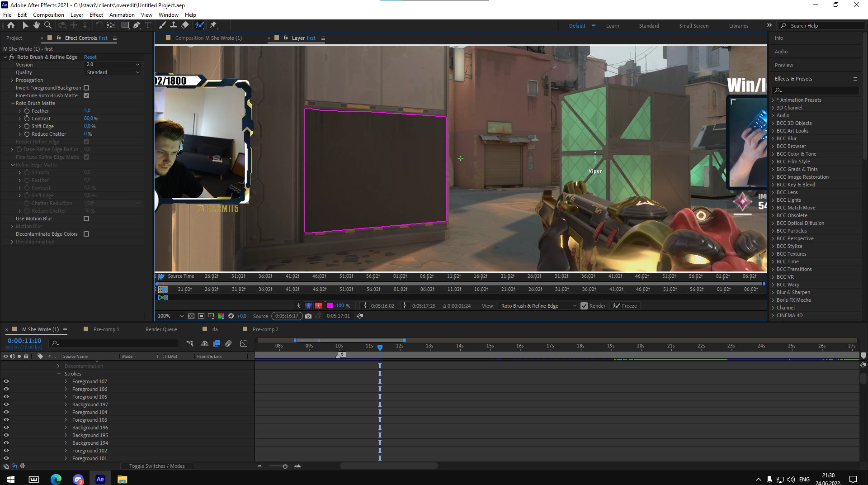The width and height of the screenshot is (868, 485).
Task: Select the Clone Stamp tool
Action: click(x=173, y=25)
